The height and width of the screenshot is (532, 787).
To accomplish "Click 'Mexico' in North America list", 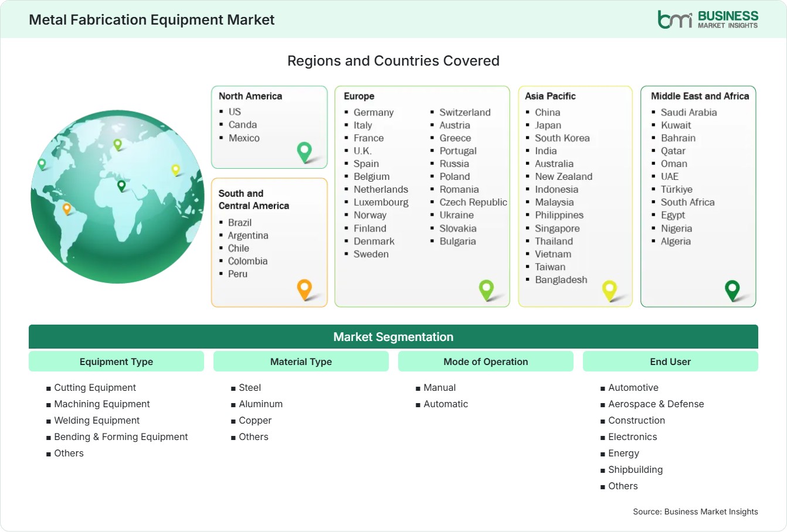I will (x=244, y=138).
